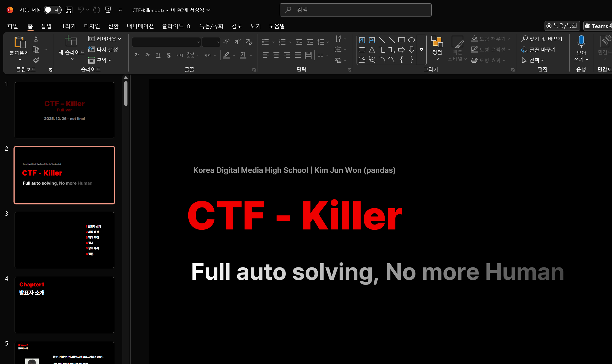Screen dimensions: 612x364
Task: Toggle text shadow S formatting
Action: (169, 55)
